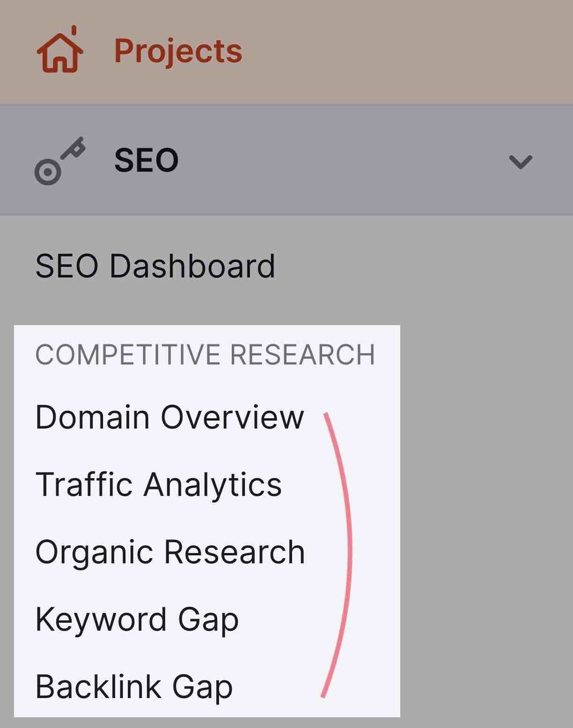Image resolution: width=573 pixels, height=728 pixels.
Task: Click the word Analytics in Traffic Analytics
Action: coord(213,484)
